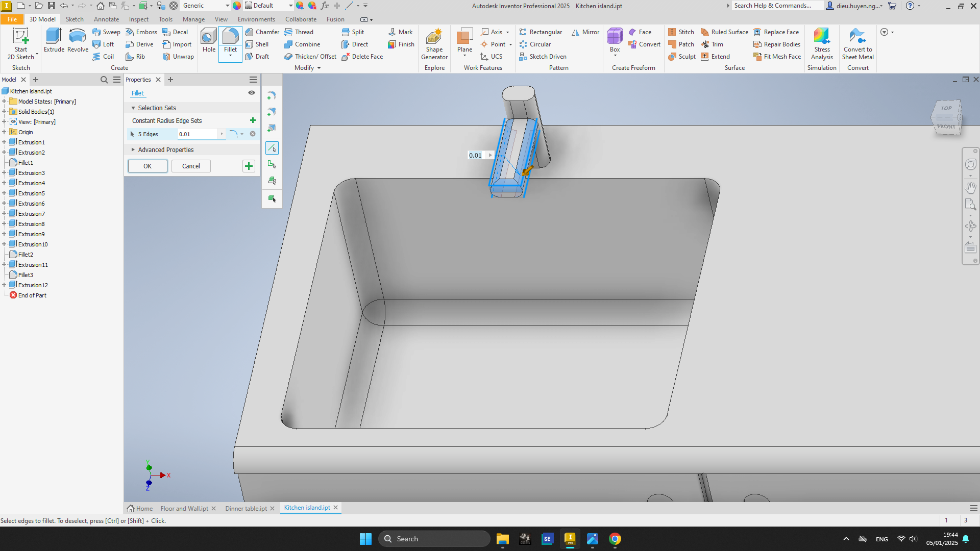
Task: Open the fillet type dropdown arrow
Action: pyautogui.click(x=242, y=134)
